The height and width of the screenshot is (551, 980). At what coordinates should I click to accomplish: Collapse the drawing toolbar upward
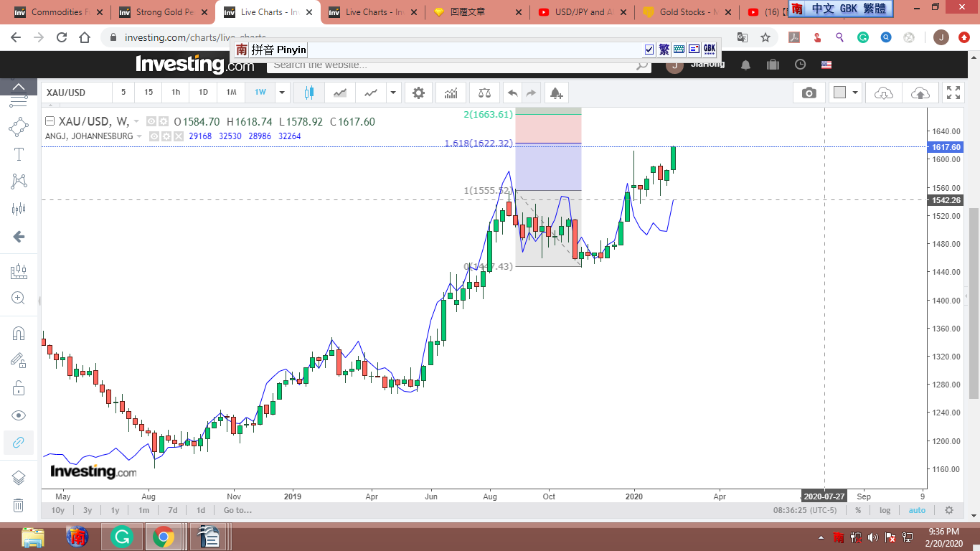19,88
